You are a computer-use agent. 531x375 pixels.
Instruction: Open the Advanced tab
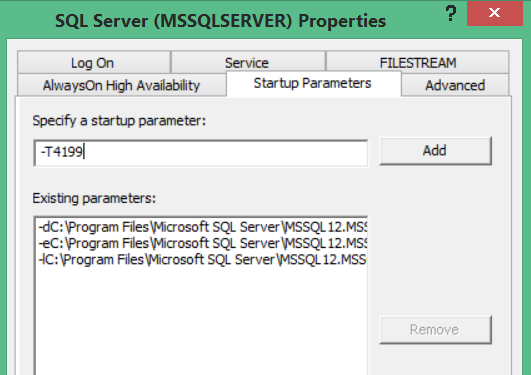tap(455, 85)
